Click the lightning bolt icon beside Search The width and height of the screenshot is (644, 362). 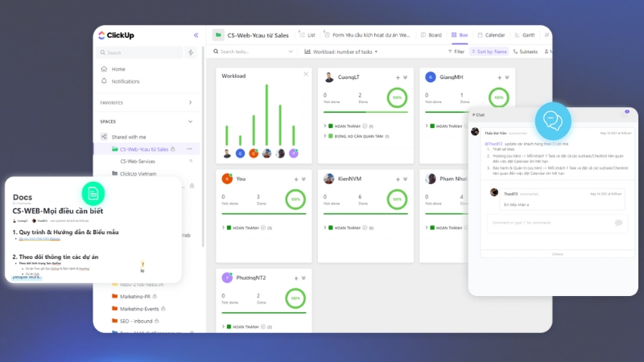coord(191,53)
